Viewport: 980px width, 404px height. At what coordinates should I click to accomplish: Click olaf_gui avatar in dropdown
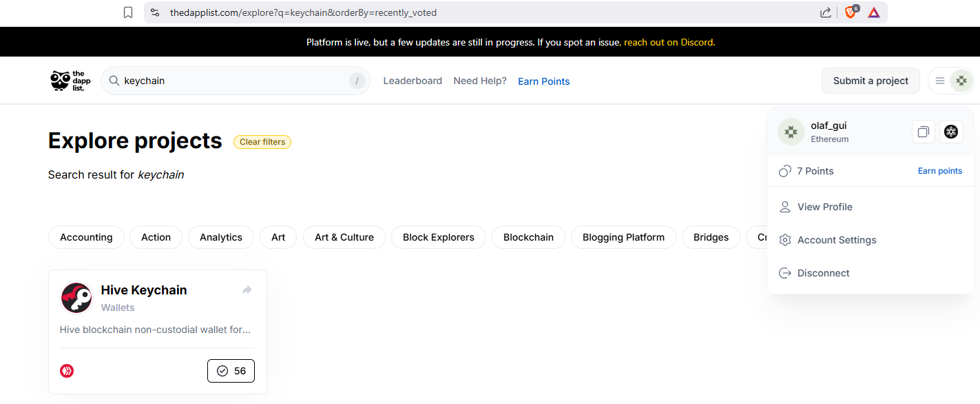[791, 132]
